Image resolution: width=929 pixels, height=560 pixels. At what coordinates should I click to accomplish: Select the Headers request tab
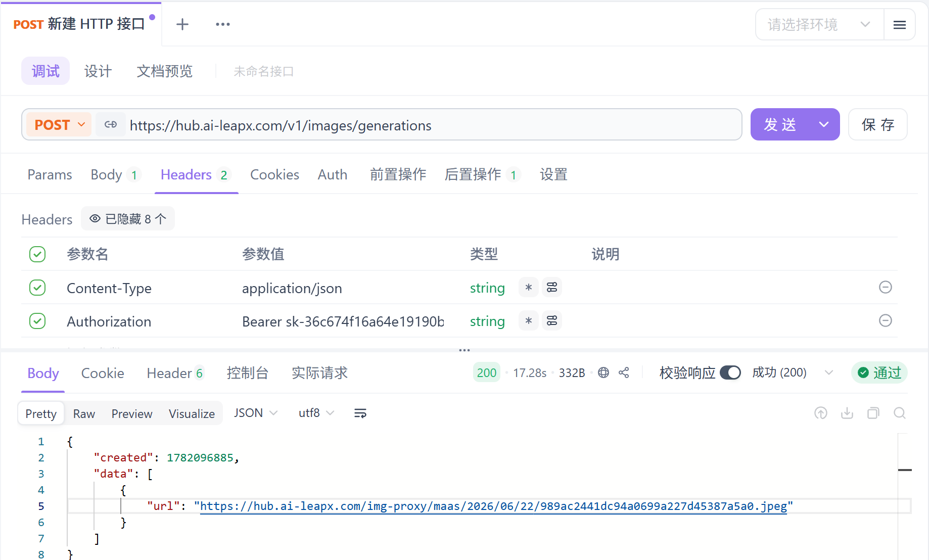click(x=195, y=174)
